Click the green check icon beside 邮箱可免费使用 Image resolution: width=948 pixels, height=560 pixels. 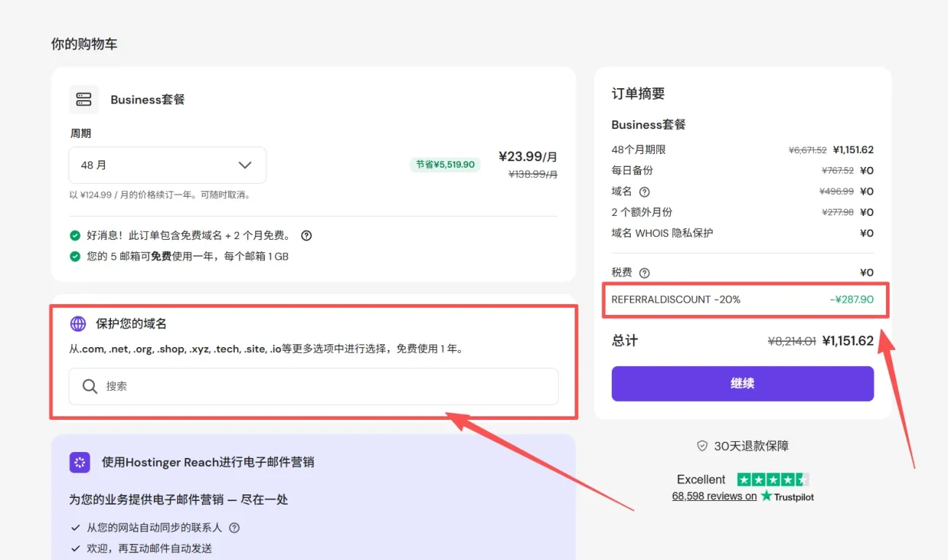coord(75,256)
